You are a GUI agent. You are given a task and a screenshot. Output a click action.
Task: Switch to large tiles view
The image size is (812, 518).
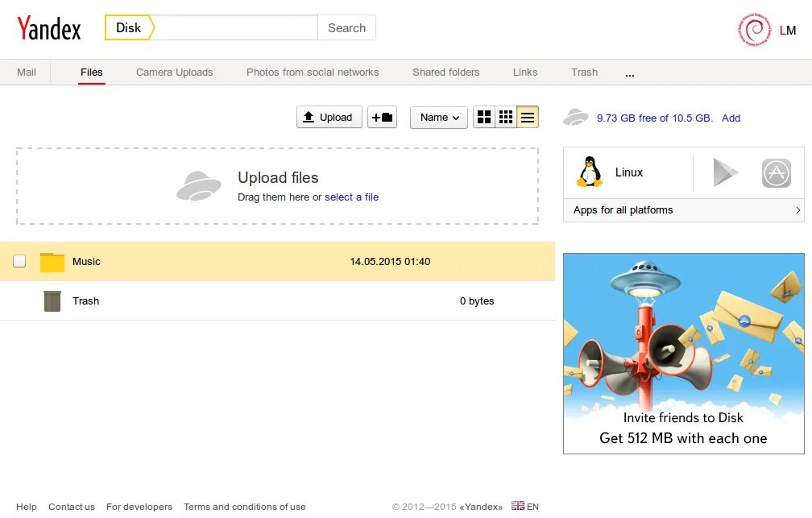484,117
